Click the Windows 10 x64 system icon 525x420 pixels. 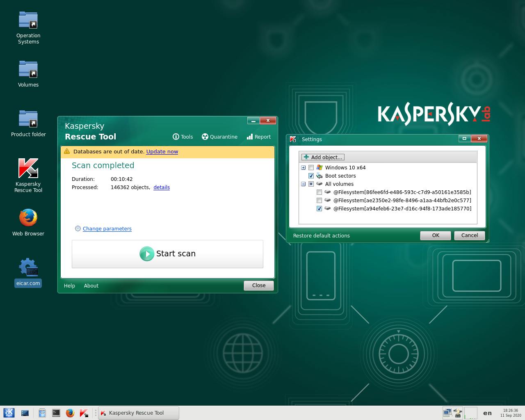pyautogui.click(x=320, y=167)
